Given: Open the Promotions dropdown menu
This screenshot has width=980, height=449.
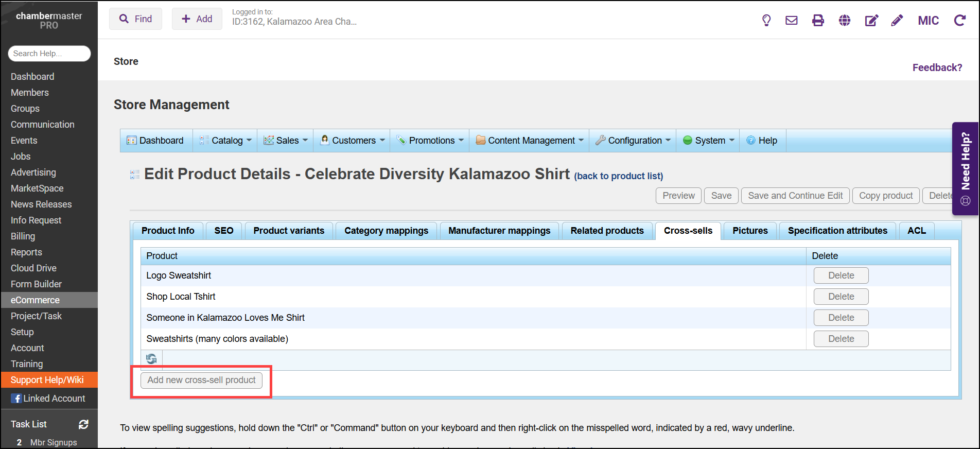Looking at the screenshot, I should (430, 141).
